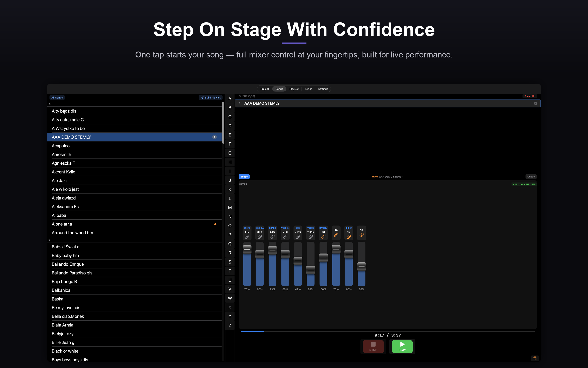Viewport: 588px width, 368px height.
Task: Click the 0:17 / 3:37 time display
Action: pos(388,335)
